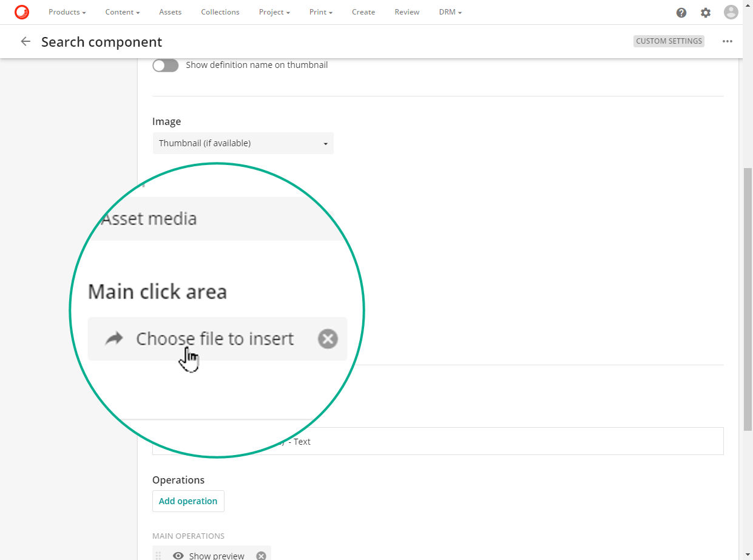This screenshot has width=753, height=560.
Task: Remove the Show preview operation
Action: 261,556
